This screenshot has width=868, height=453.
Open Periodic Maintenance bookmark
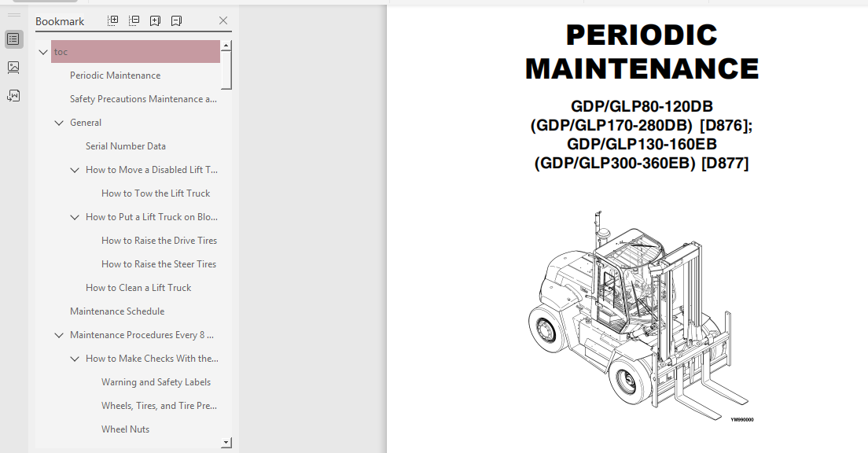(115, 75)
